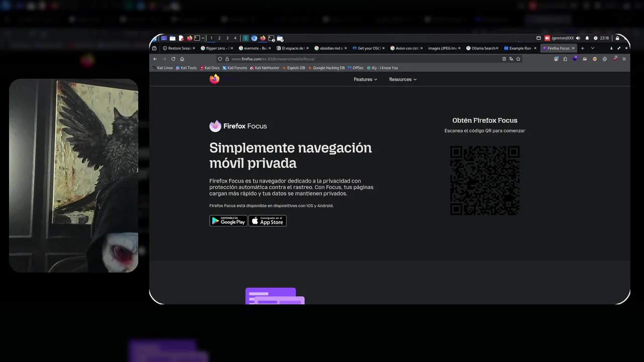Screen dimensions: 644x362
Task: Open the volume speaker icon in panel
Action: (578, 38)
